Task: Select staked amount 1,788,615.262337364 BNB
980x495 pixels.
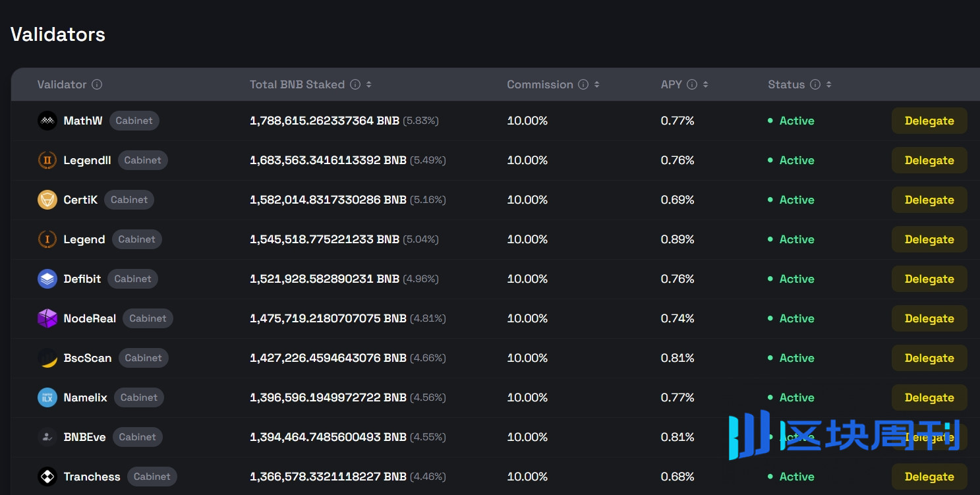Action: (325, 121)
